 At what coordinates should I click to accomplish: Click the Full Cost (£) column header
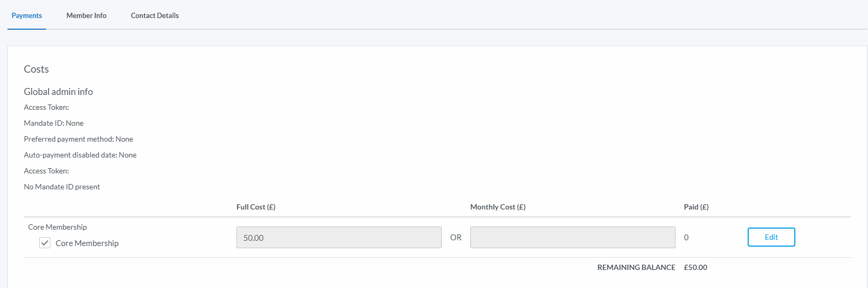point(256,207)
